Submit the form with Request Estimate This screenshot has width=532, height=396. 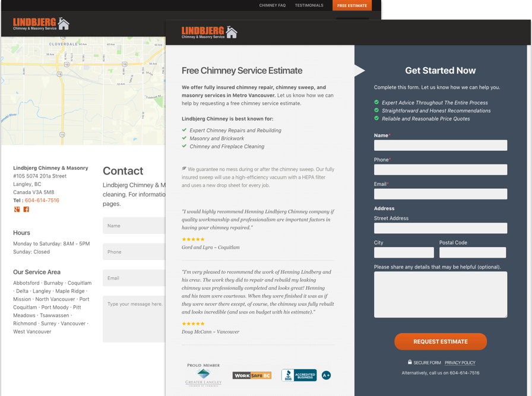[x=441, y=342]
